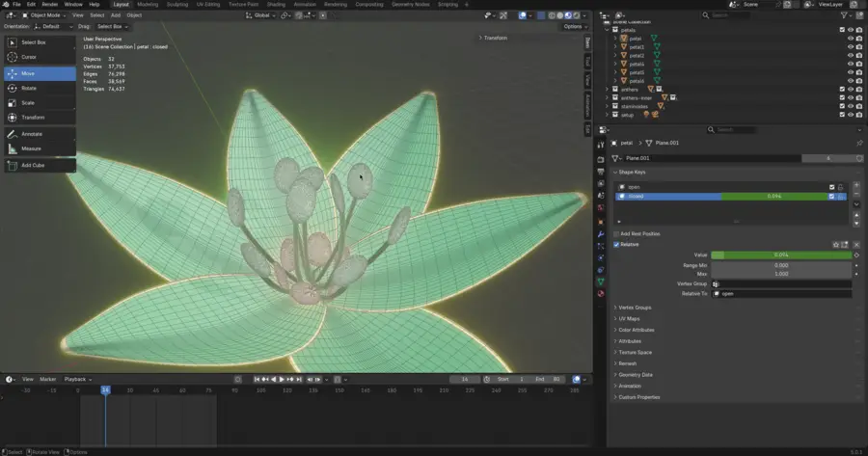Hide the anthers collection in viewport

pos(851,90)
